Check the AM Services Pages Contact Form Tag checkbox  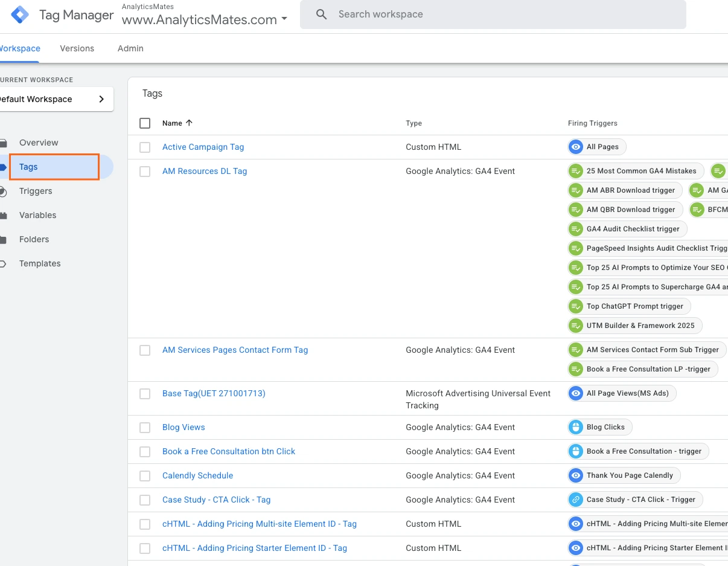point(145,350)
